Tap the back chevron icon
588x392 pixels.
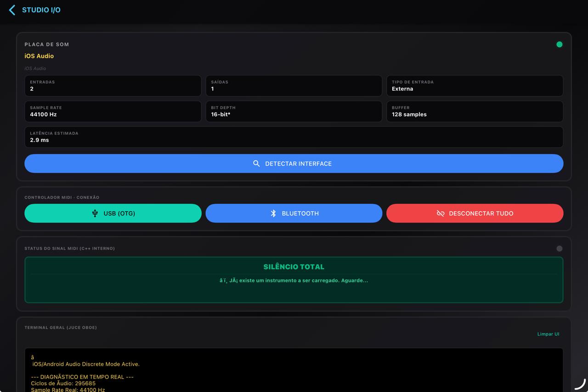click(x=12, y=10)
